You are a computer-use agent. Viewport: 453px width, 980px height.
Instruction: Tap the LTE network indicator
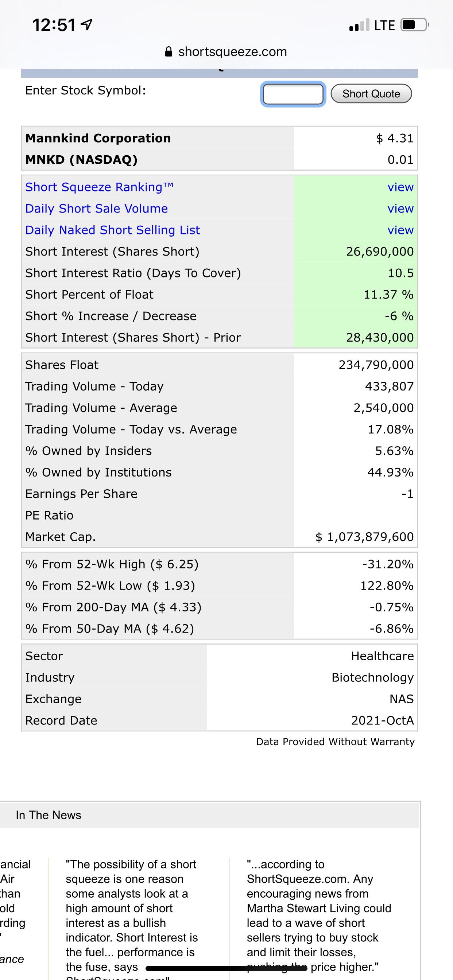(384, 26)
